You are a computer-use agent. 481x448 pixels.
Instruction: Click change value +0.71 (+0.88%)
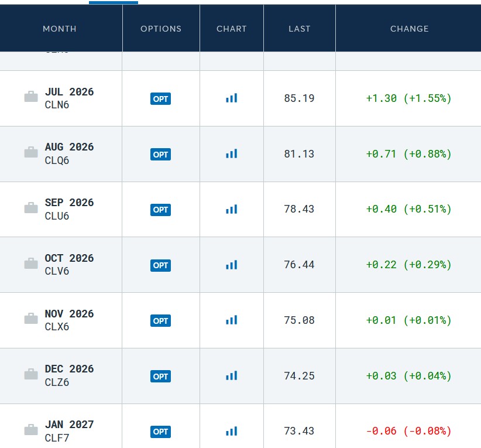409,154
